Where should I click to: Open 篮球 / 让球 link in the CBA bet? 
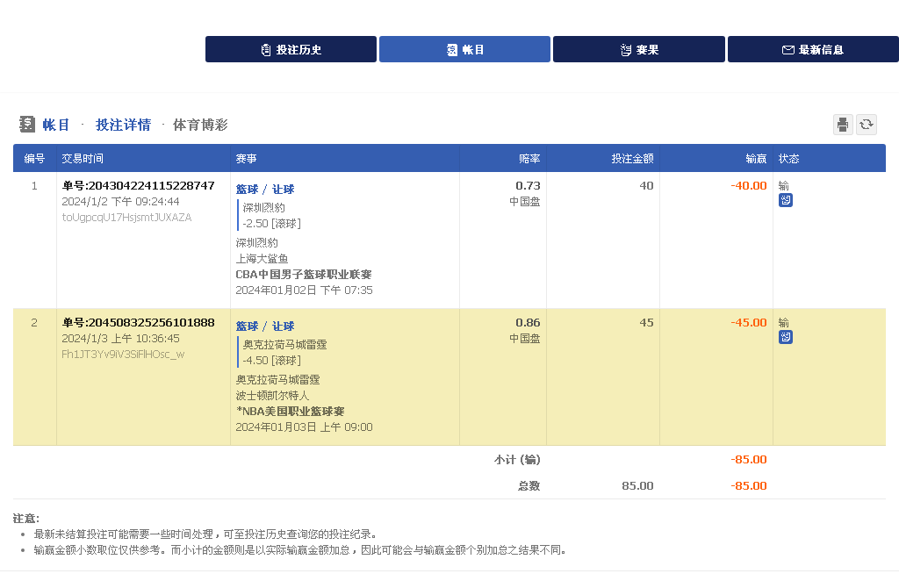(x=265, y=190)
